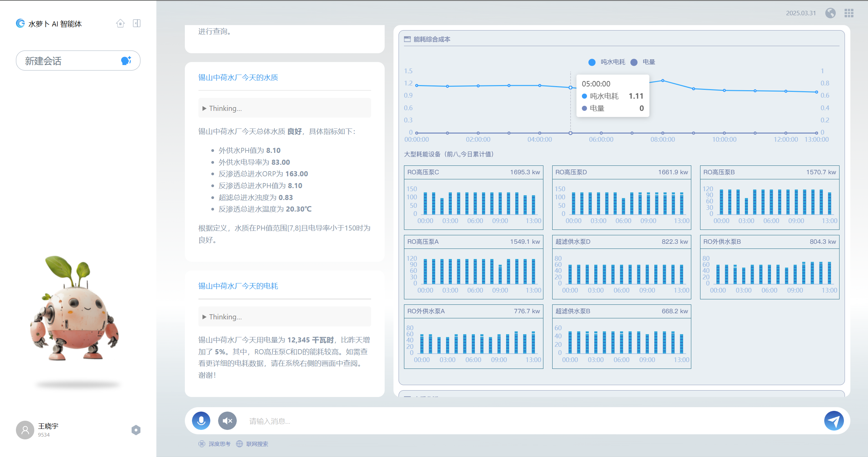Click the 联网搜索 globe icon
Viewport: 868px width, 457px height.
click(239, 444)
